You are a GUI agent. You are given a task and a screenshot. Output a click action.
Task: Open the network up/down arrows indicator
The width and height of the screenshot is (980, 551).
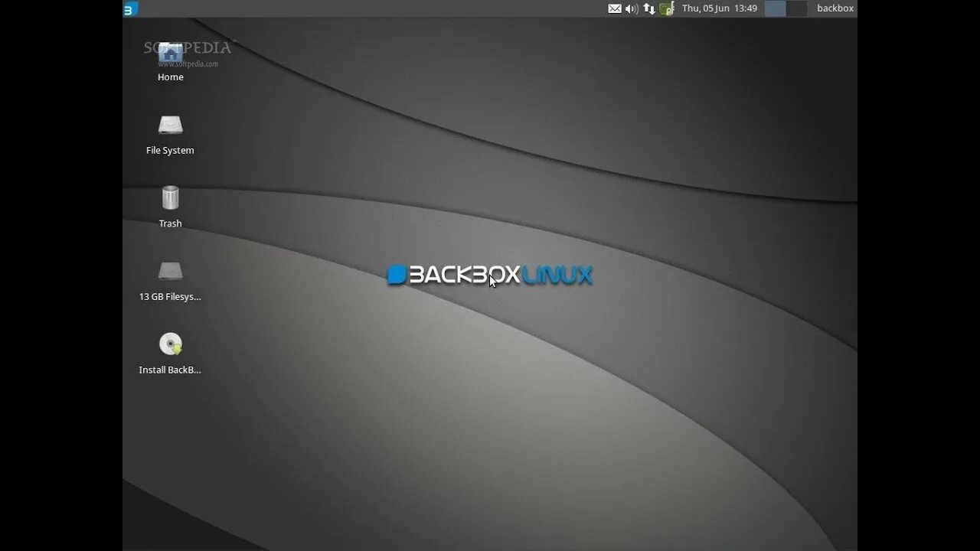click(649, 8)
